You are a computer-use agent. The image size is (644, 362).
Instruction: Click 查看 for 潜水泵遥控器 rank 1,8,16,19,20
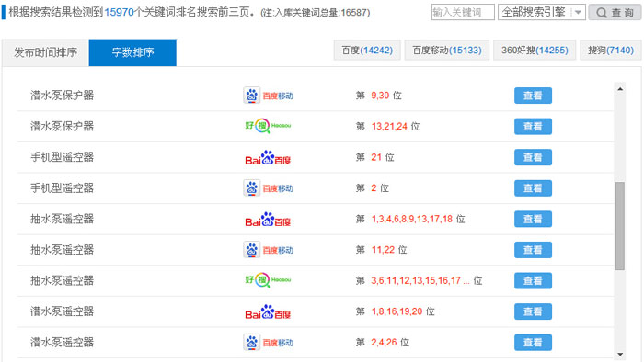pyautogui.click(x=533, y=311)
